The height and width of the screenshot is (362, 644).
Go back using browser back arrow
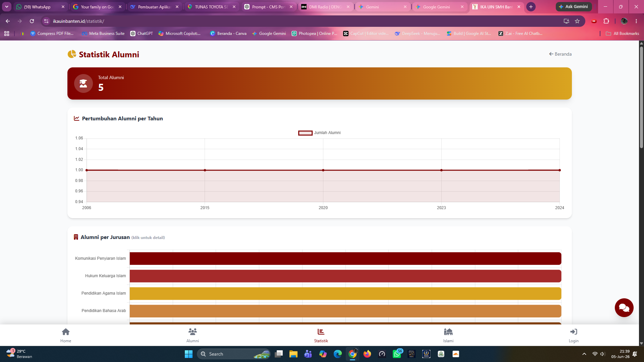tap(8, 21)
